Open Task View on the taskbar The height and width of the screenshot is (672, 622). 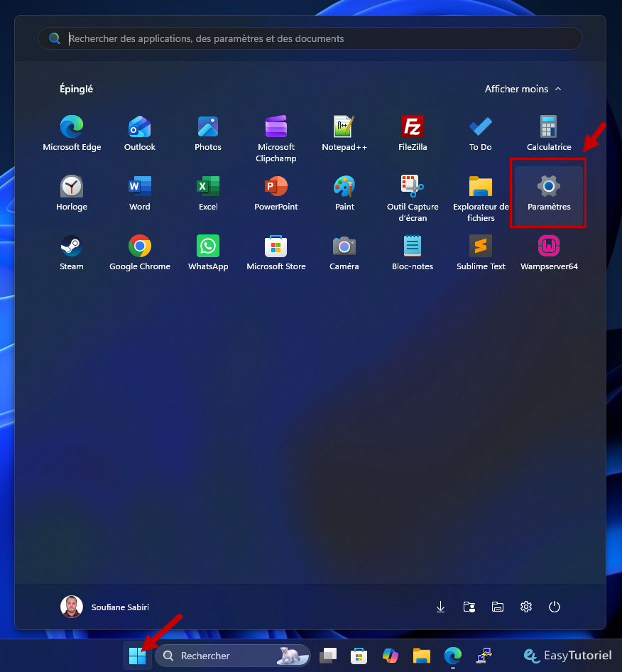coord(328,656)
